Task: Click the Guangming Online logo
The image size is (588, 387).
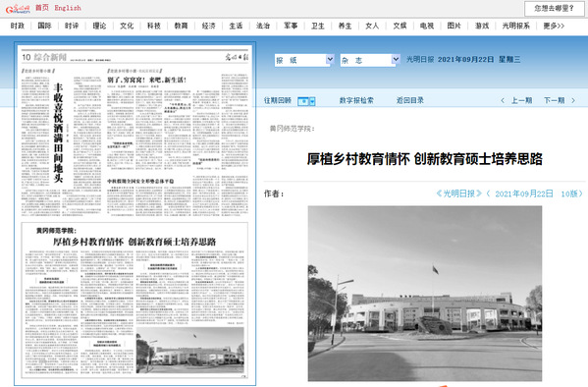Action: tap(18, 9)
